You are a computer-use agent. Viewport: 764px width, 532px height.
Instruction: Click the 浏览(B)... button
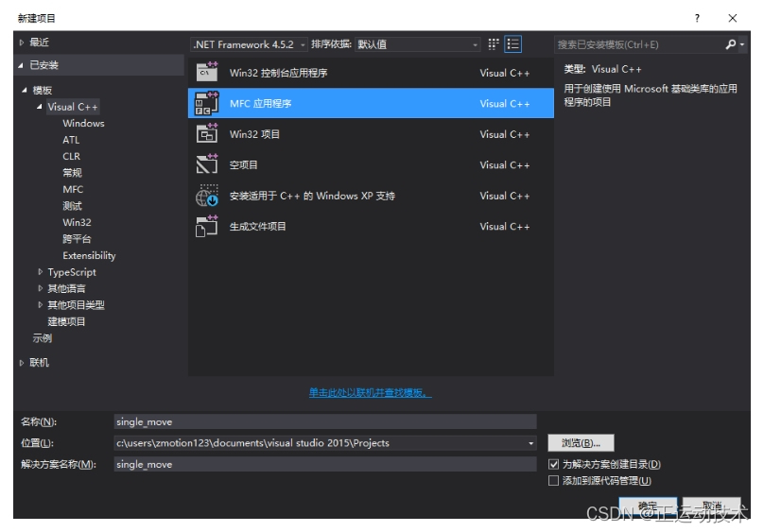point(581,443)
